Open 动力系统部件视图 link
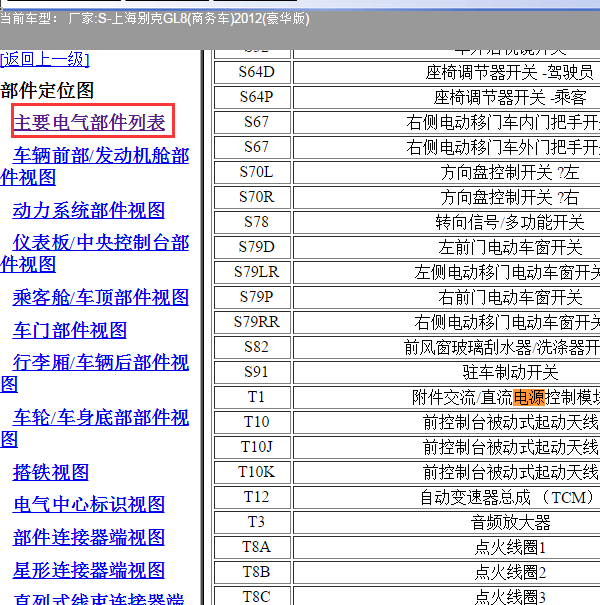Image resolution: width=600 pixels, height=605 pixels. tap(88, 210)
